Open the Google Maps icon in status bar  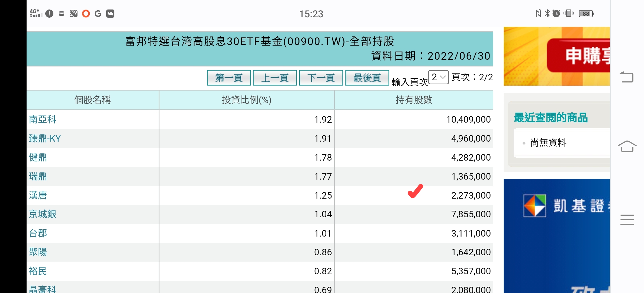(x=73, y=13)
